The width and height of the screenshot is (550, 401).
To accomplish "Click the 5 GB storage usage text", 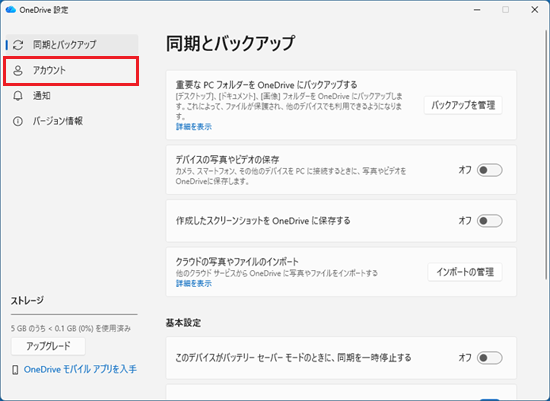I will pyautogui.click(x=71, y=328).
